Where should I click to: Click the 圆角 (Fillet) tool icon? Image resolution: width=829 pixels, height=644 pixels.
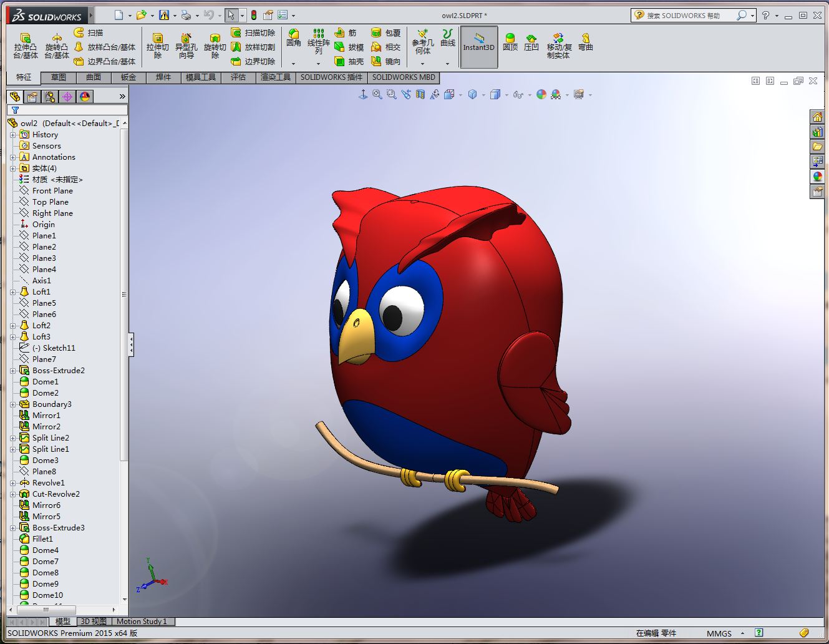coord(294,38)
